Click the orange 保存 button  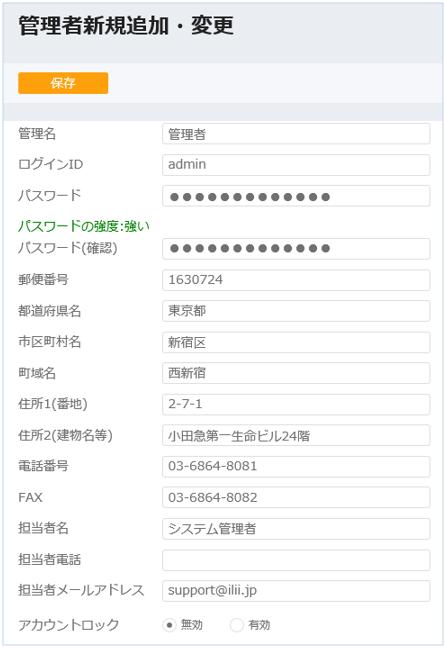(x=63, y=83)
